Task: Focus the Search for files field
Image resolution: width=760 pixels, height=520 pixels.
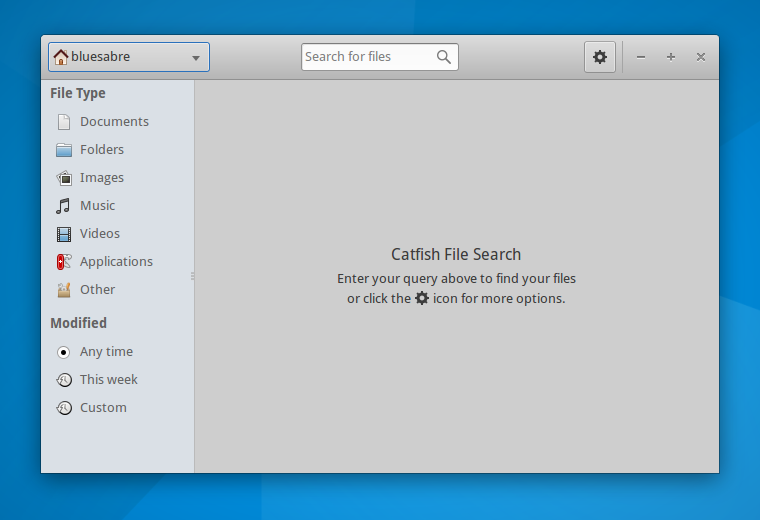Action: click(380, 57)
